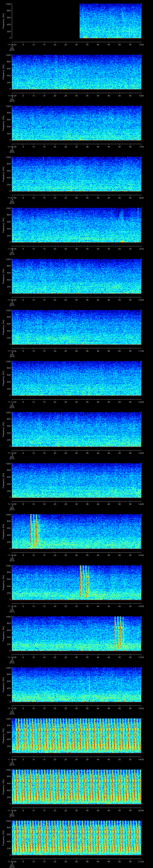Select the dense pulse-train spectrogram for minute 11:19
Viewport: 153px width, 868px height.
click(76, 787)
